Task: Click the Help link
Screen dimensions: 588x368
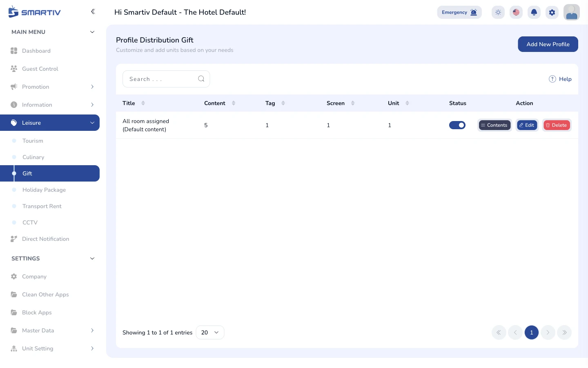Action: (x=560, y=79)
